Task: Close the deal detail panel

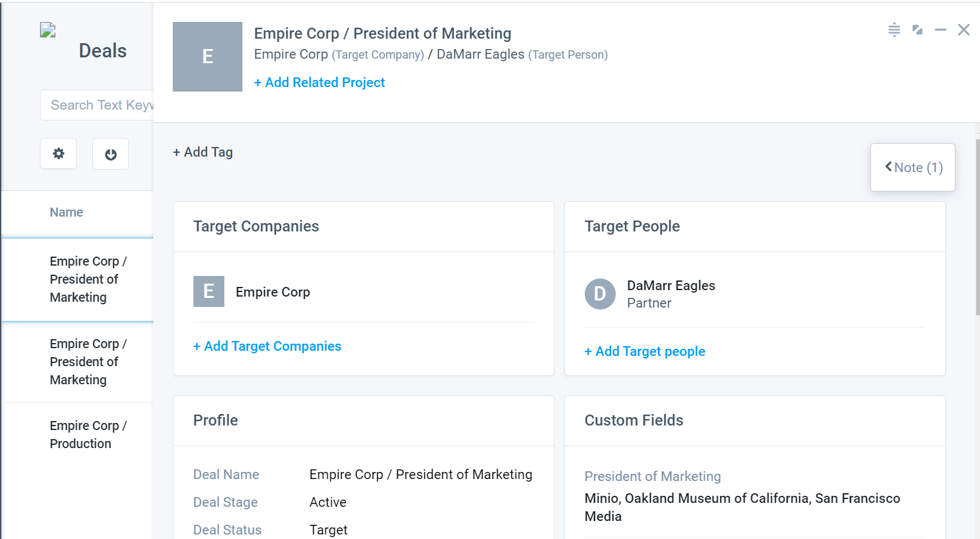Action: click(x=964, y=30)
